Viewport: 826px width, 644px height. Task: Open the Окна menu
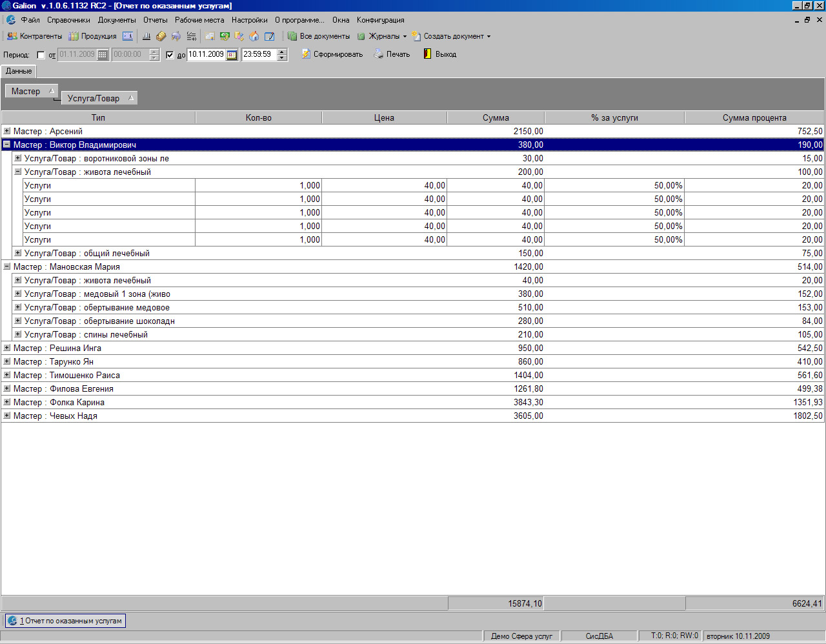341,20
